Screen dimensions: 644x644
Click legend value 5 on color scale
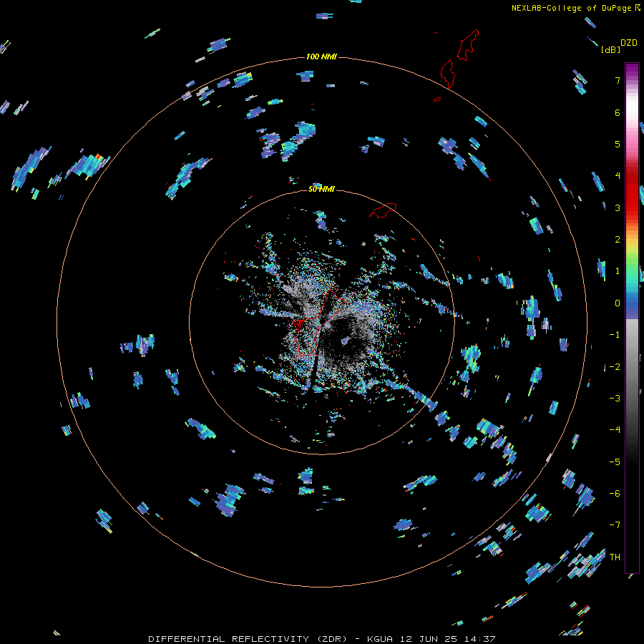[618, 144]
